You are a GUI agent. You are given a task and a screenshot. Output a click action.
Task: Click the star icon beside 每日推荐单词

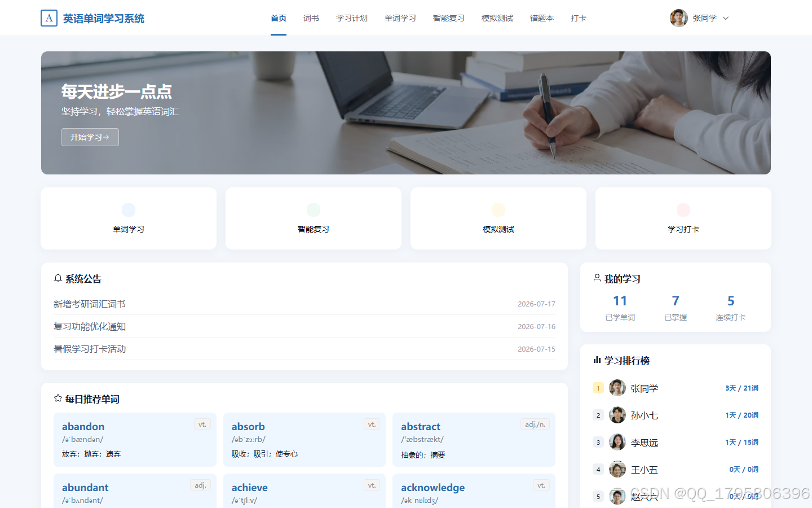pos(58,398)
